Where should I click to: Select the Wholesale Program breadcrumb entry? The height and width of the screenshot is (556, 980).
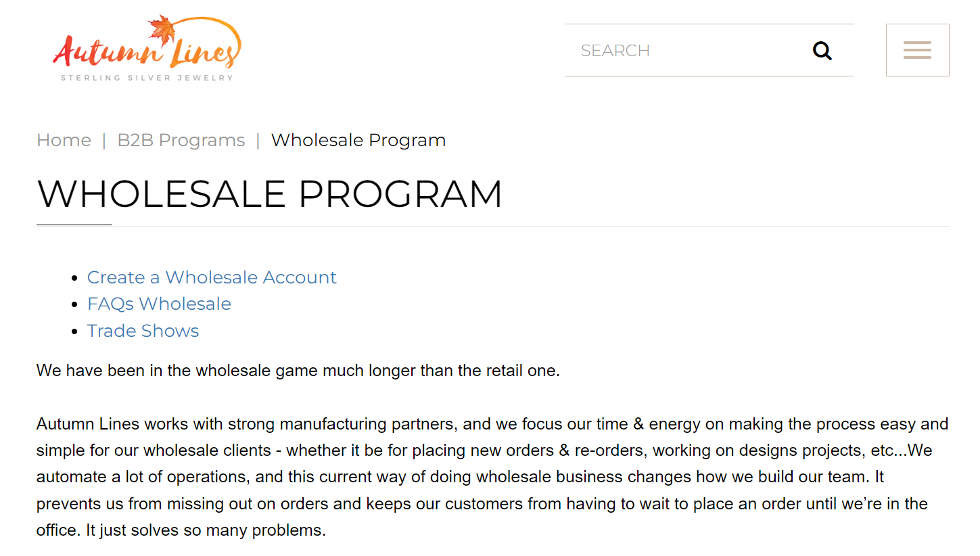(x=358, y=140)
